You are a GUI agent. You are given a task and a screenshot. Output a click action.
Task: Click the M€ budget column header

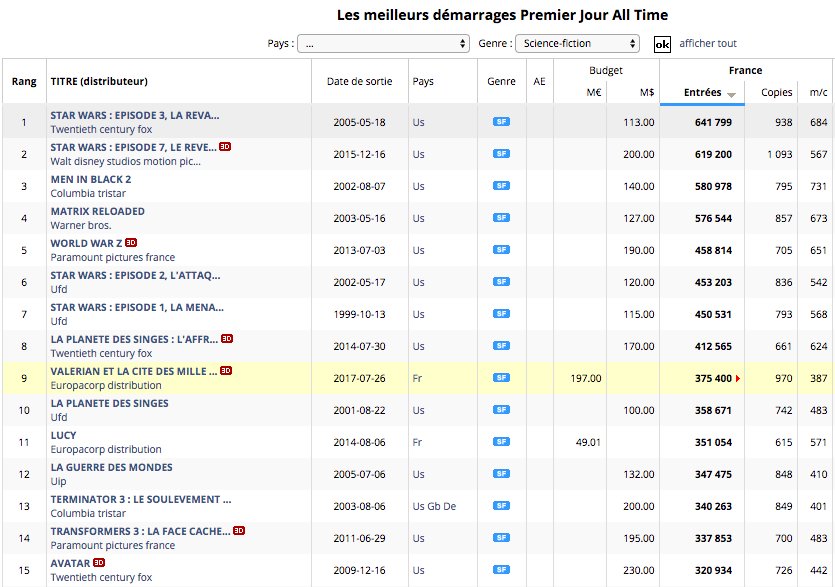tap(594, 92)
